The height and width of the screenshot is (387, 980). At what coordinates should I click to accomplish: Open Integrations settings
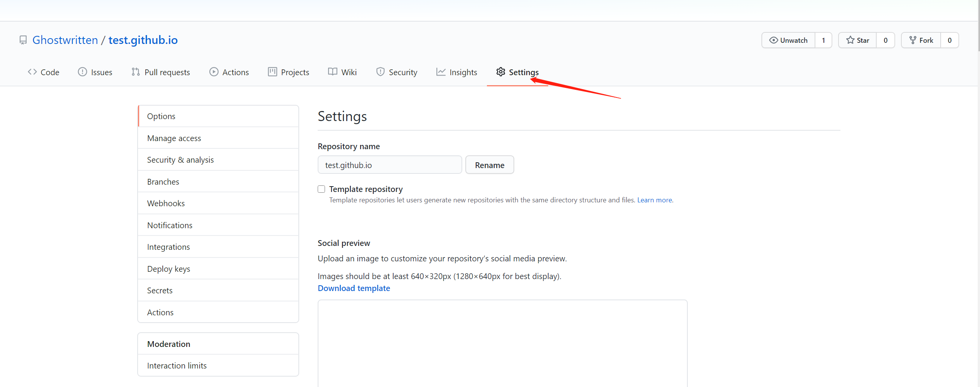coord(219,247)
